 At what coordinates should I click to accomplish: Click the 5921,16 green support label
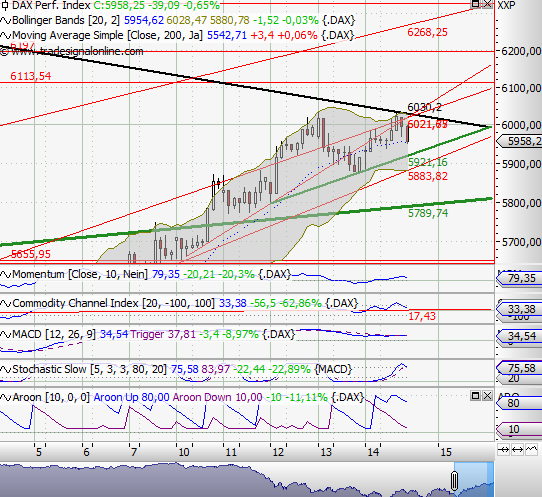[x=428, y=162]
